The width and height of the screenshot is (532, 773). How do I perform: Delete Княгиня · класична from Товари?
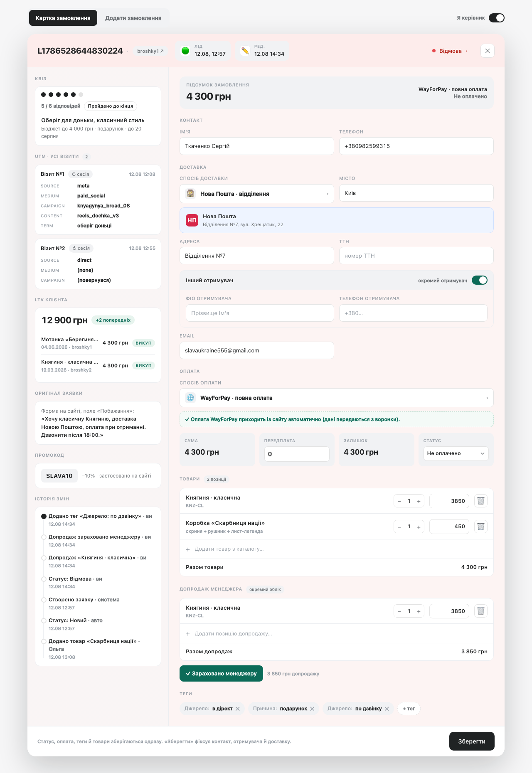point(481,501)
